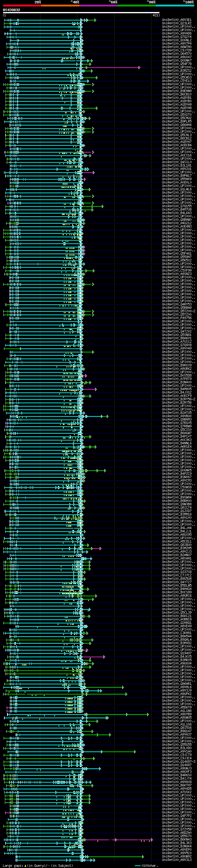Select the UniRef100_C5XWS8 hit name
This screenshot has height=868, width=197.
(x=177, y=487)
